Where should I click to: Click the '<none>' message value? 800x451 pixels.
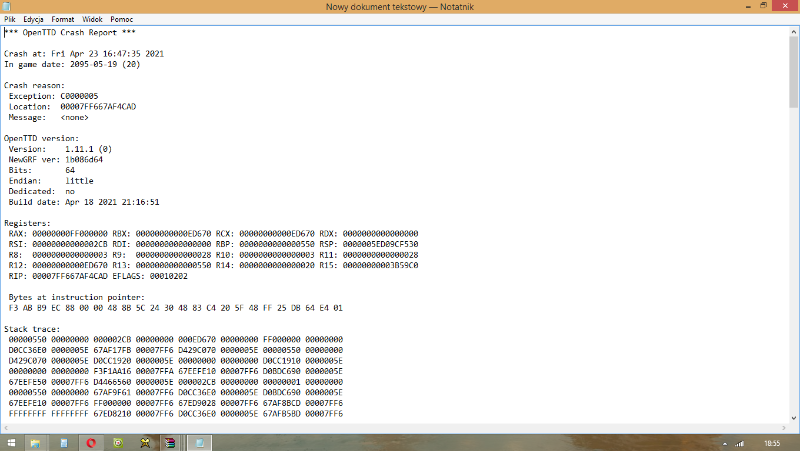pos(74,117)
